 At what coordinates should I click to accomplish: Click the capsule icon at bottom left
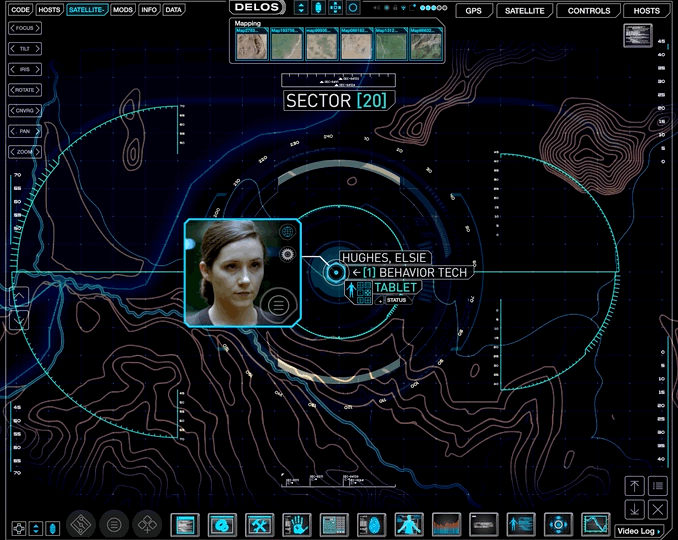pyautogui.click(x=52, y=528)
